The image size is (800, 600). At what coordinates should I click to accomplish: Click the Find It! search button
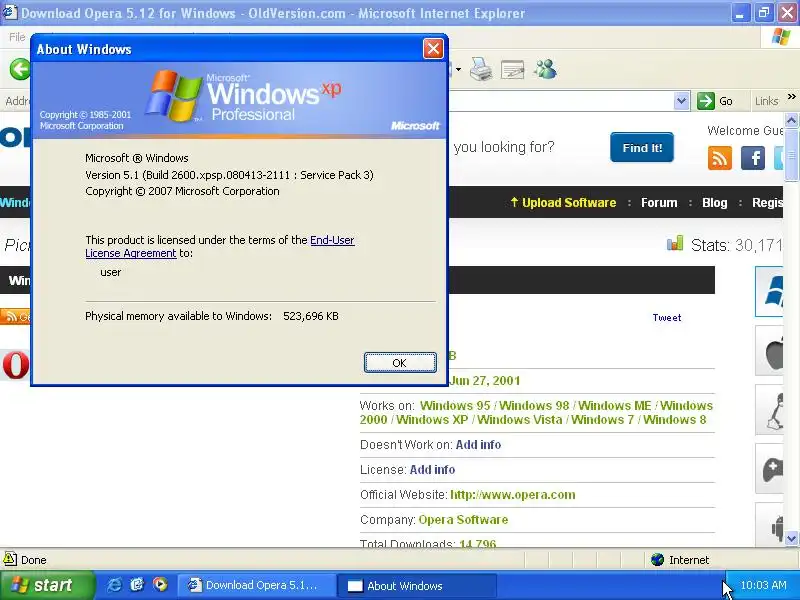coord(642,147)
